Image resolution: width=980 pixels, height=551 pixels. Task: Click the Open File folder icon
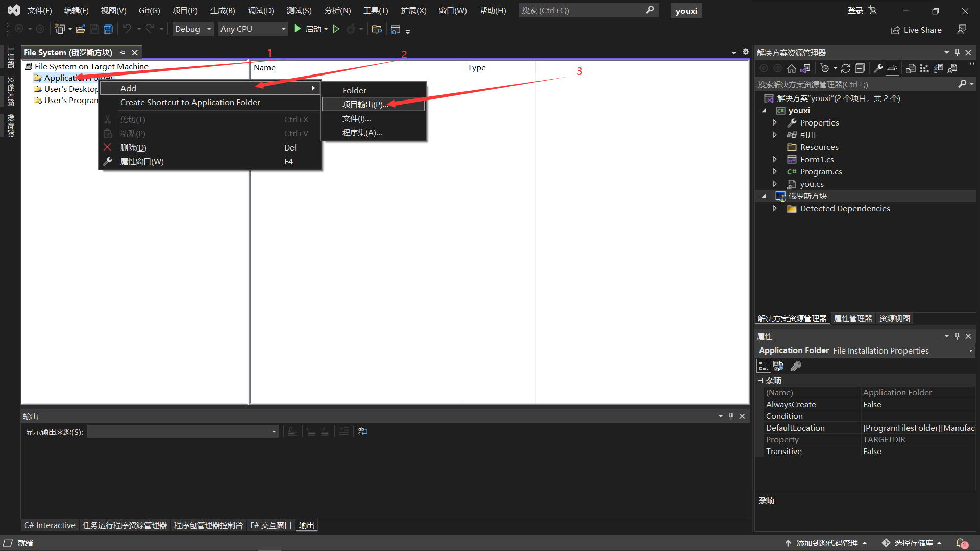pyautogui.click(x=81, y=29)
